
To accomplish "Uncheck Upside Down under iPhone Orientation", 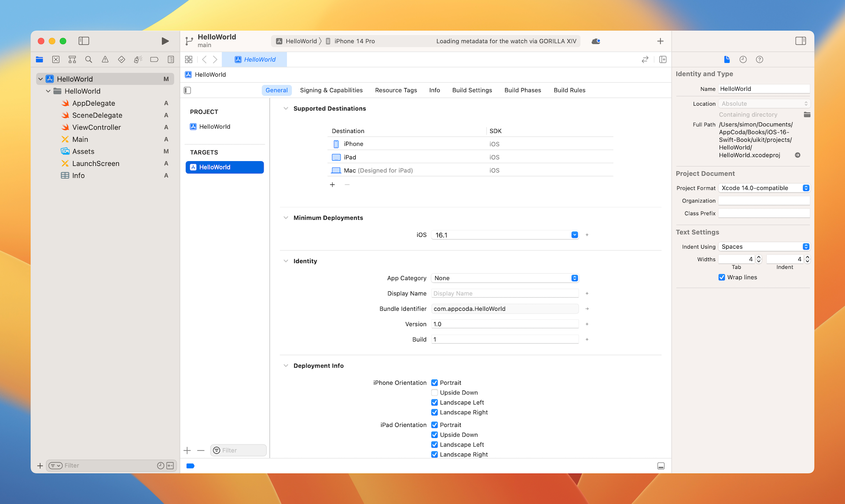I will pos(434,392).
